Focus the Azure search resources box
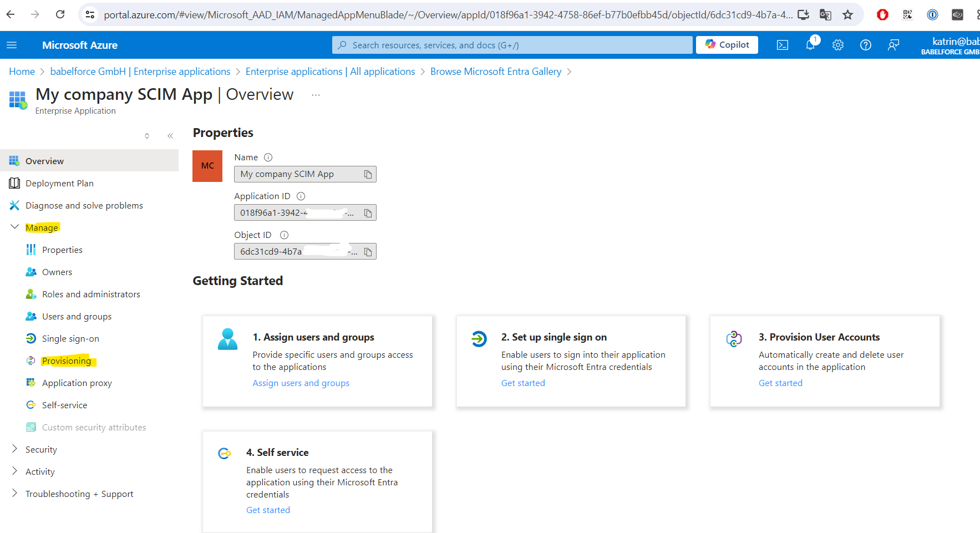This screenshot has height=533, width=980. pyautogui.click(x=512, y=45)
